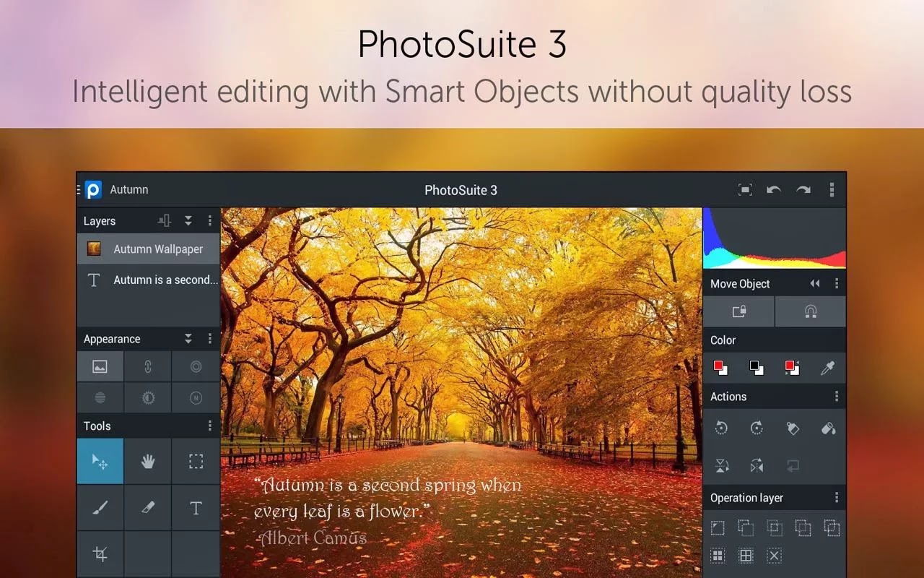Click the align icon in Layers header

point(165,221)
